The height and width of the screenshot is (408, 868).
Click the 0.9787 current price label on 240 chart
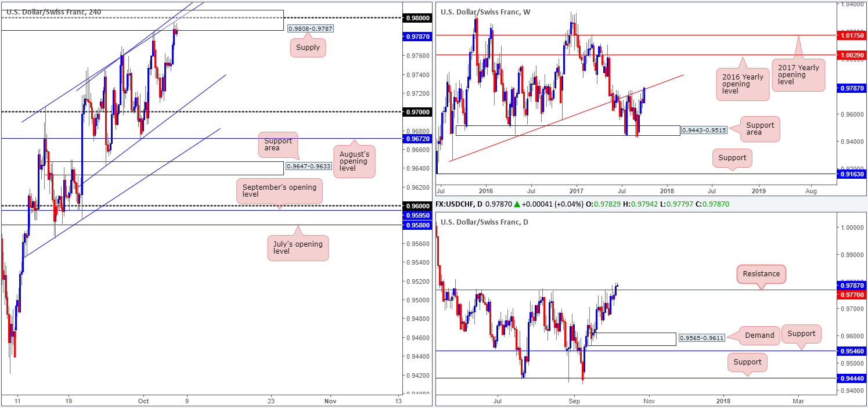click(x=418, y=37)
